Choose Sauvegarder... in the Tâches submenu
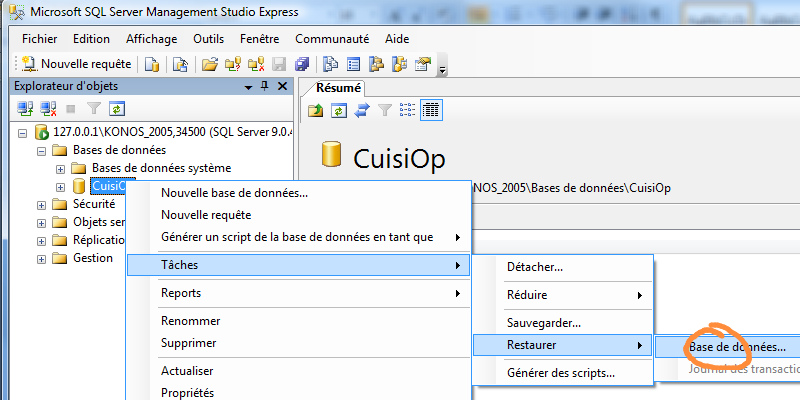 point(543,323)
